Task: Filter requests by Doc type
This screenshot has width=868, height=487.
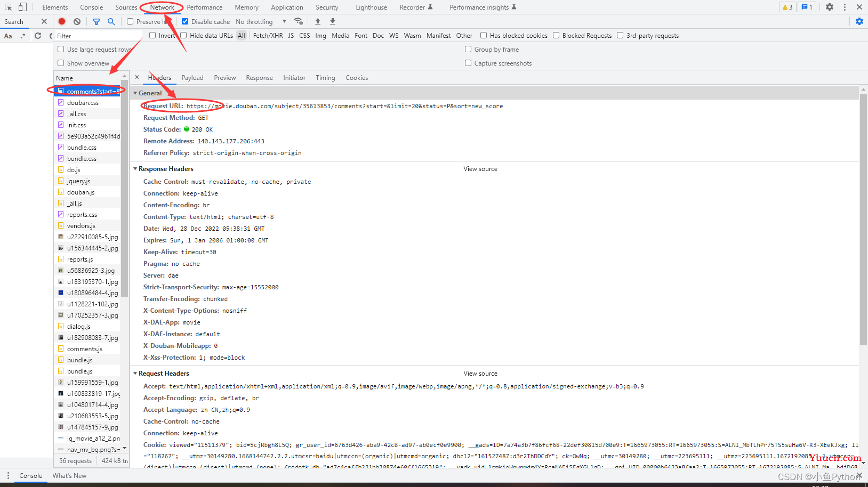Action: pos(378,35)
